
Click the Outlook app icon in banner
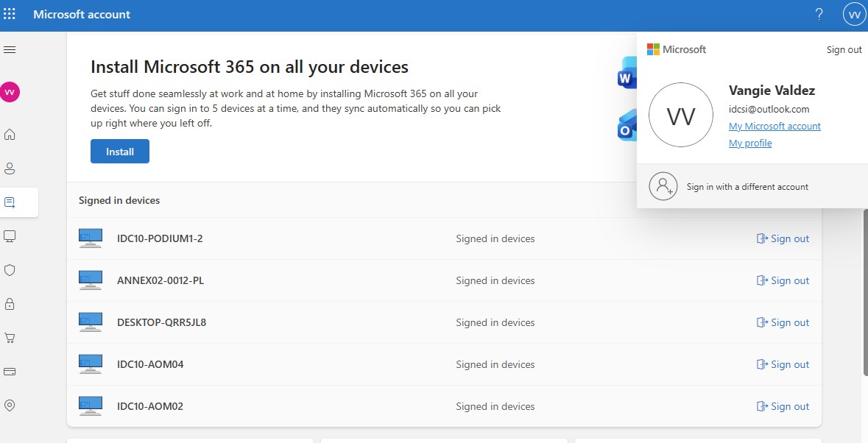pos(627,126)
